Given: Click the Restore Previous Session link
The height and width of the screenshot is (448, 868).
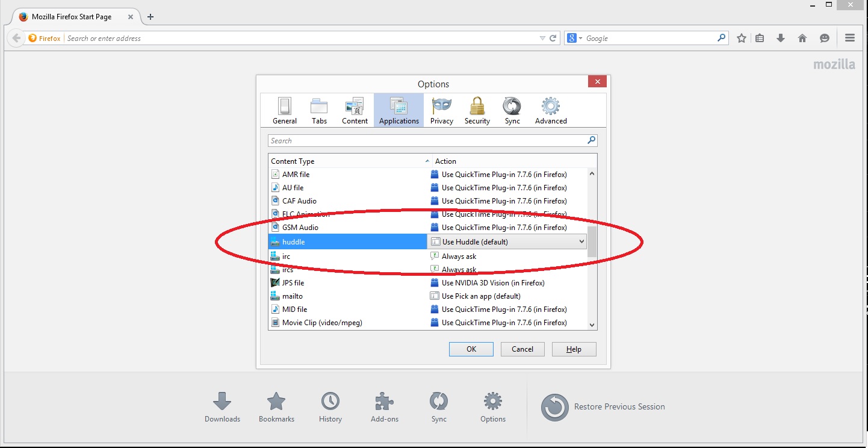Looking at the screenshot, I should [x=619, y=406].
